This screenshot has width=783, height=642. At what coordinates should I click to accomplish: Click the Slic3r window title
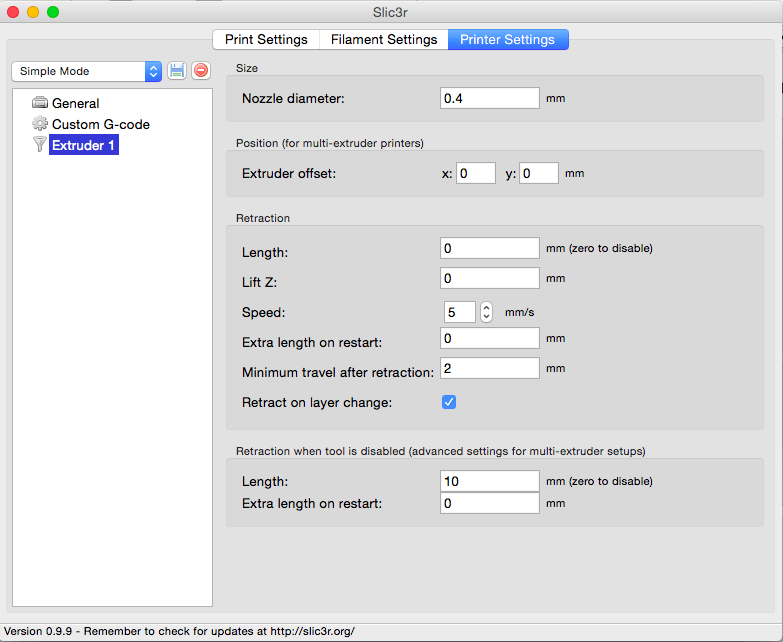point(390,12)
